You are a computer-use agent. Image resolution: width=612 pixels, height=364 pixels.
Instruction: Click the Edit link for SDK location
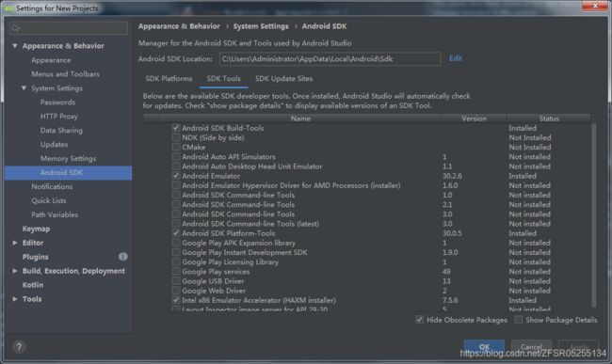click(456, 58)
